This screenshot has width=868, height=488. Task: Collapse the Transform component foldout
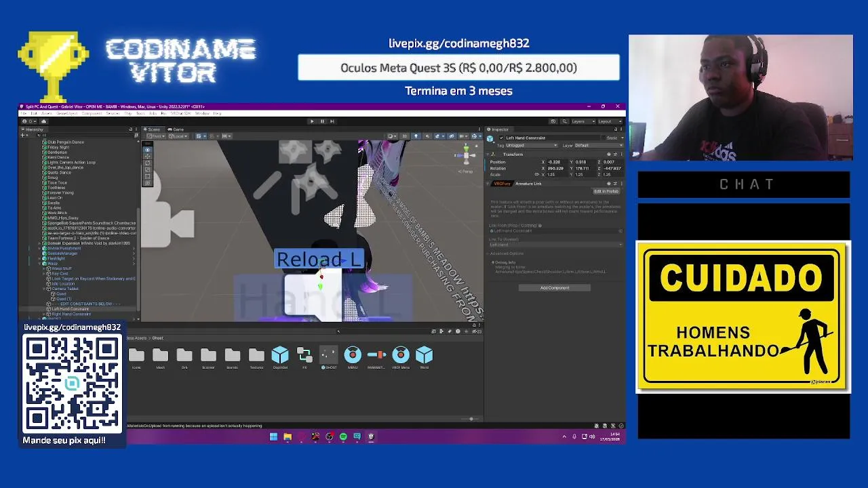(488, 154)
